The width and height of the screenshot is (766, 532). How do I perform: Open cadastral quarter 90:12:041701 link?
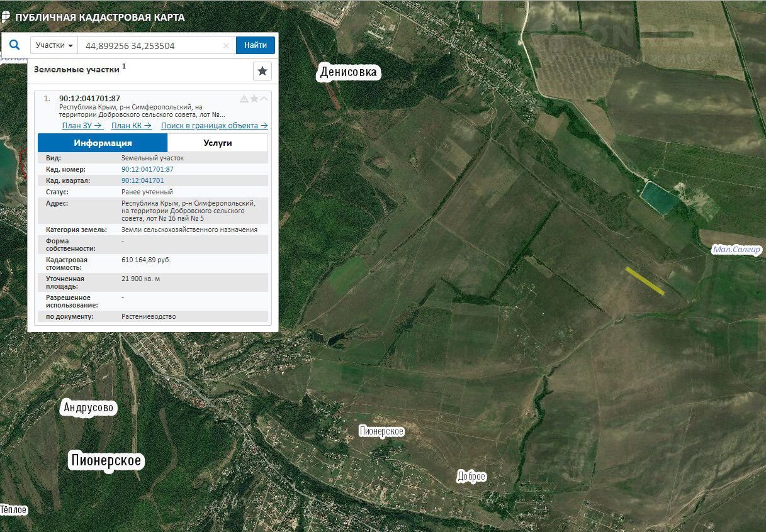(x=142, y=181)
